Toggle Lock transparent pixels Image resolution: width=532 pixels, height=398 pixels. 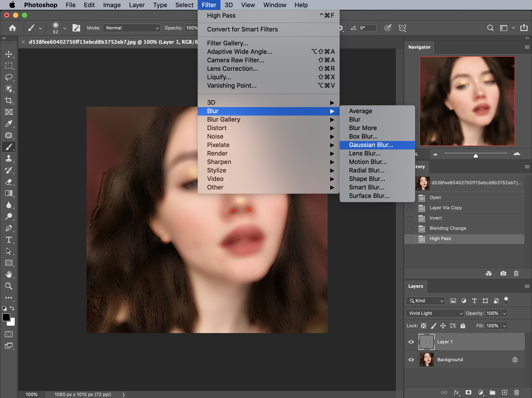[424, 326]
